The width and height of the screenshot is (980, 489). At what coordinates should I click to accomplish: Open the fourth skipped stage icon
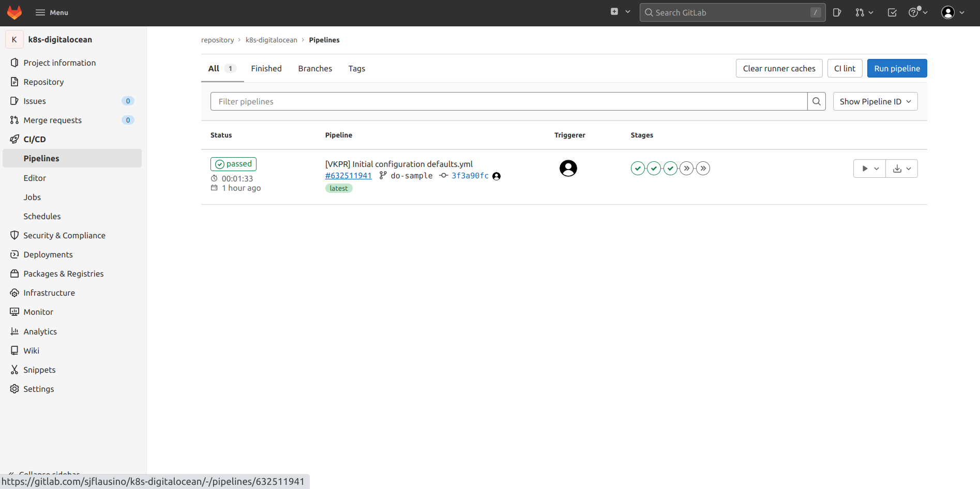pos(687,168)
